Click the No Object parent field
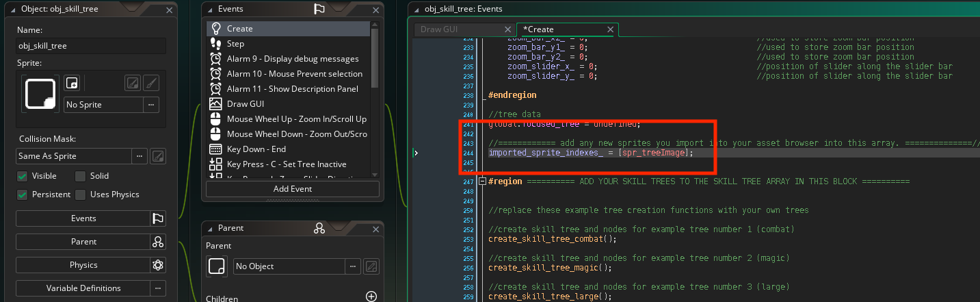The image size is (980, 302). pos(289,266)
